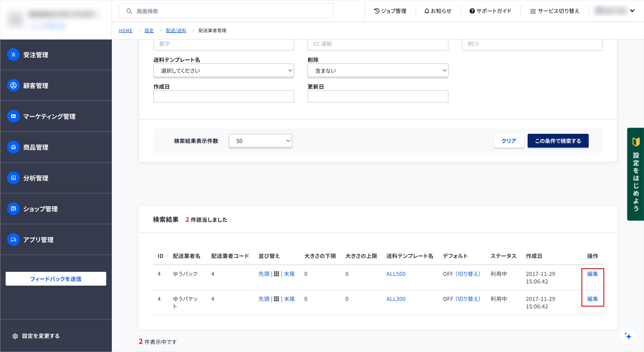The width and height of the screenshot is (644, 352).
Task: Click the 受注管理 cart icon
Action: (13, 55)
